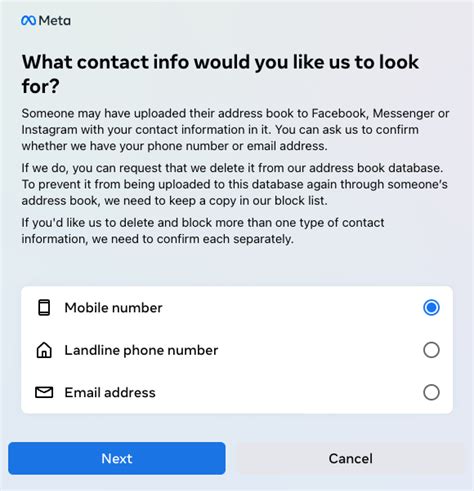Click the Meta wordmark text
The width and height of the screenshot is (474, 491).
[55, 21]
